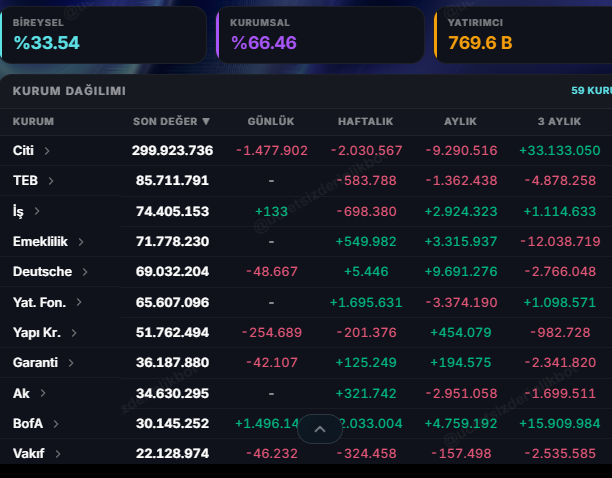Expand Deutsche row chevron
Viewport: 612px width, 478px height.
click(85, 272)
